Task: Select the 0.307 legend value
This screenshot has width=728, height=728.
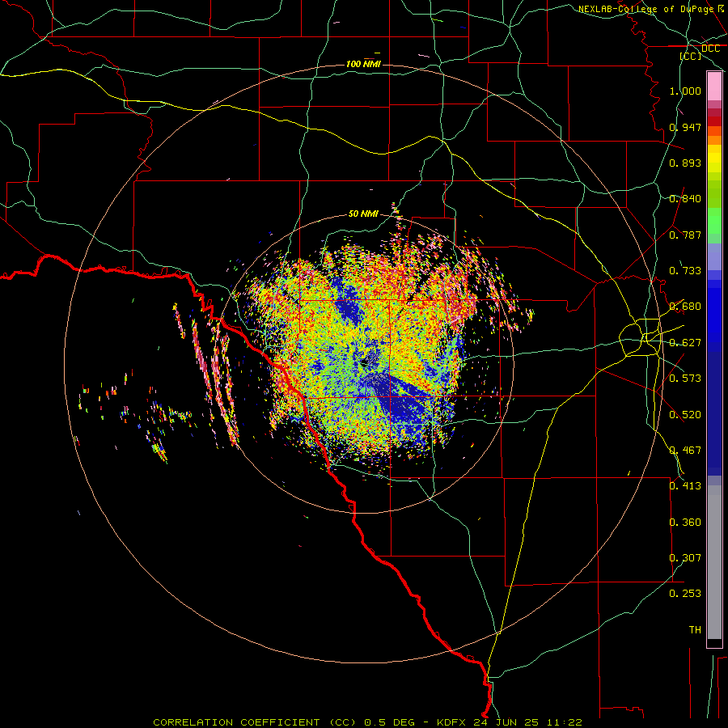Action: point(685,558)
